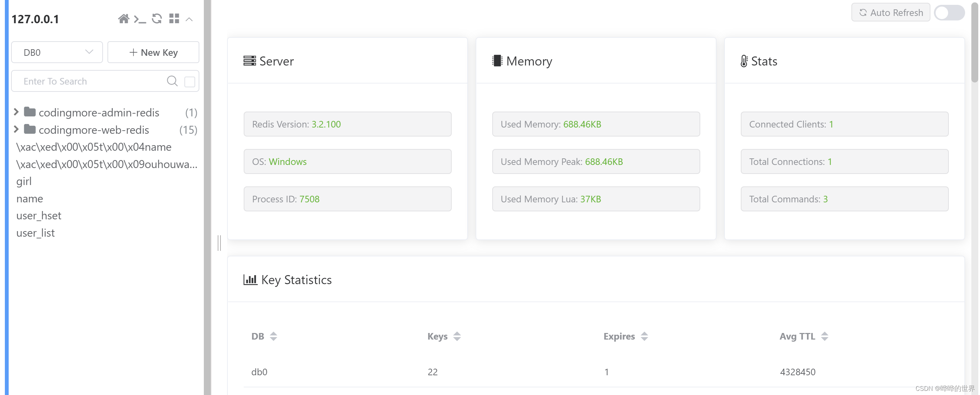Click the home icon next to 127.0.0.1

click(x=123, y=19)
